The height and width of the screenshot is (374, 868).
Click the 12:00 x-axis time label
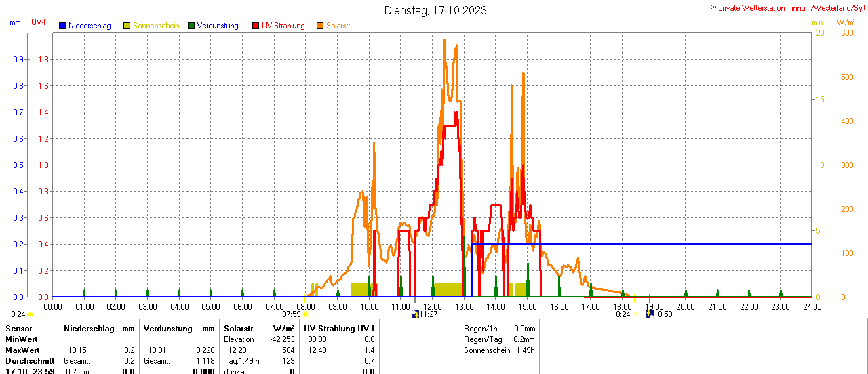tap(433, 307)
